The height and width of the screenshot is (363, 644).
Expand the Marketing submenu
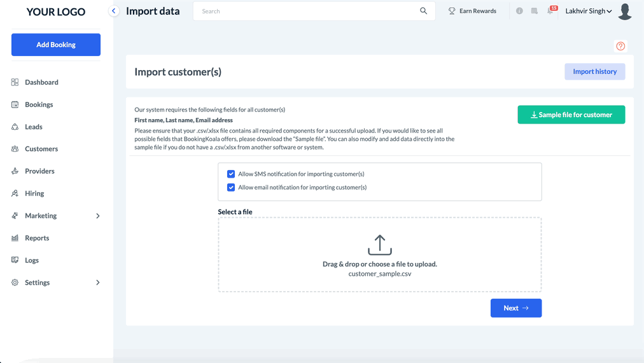(x=98, y=216)
